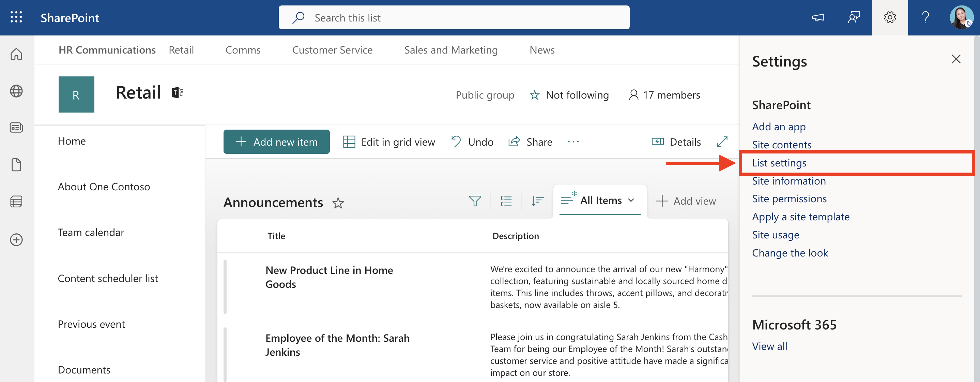
Task: Click the My sites globe icon
Action: 16,91
